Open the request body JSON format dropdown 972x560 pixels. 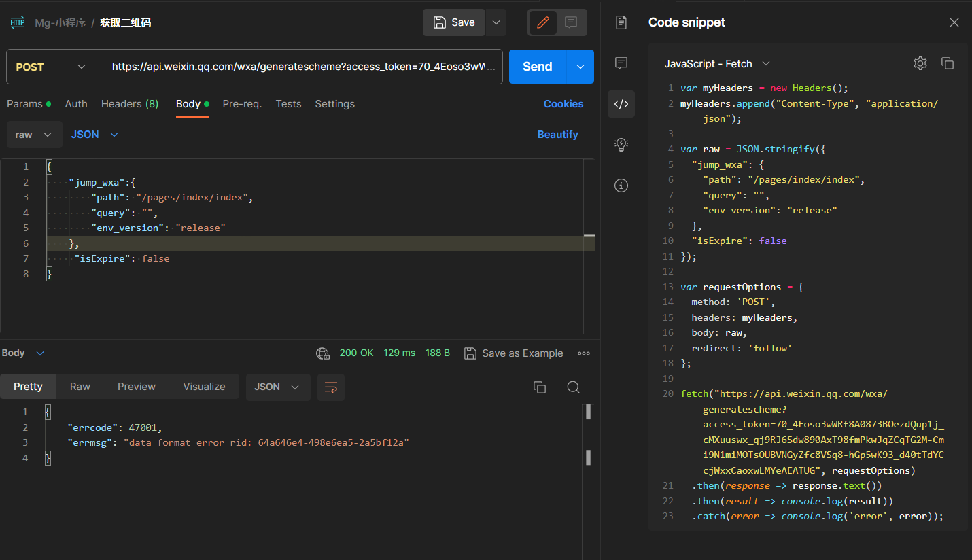click(95, 135)
